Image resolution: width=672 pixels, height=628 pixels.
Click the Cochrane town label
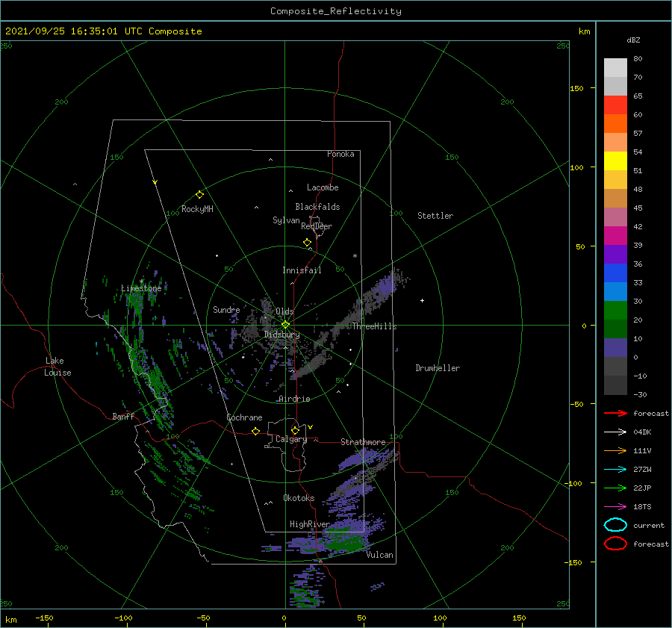click(x=244, y=417)
